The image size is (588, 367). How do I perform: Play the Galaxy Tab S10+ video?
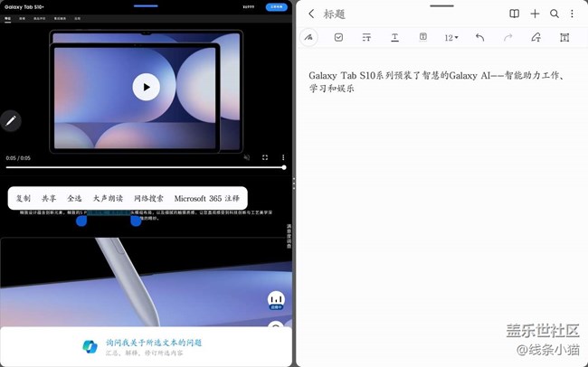click(146, 87)
